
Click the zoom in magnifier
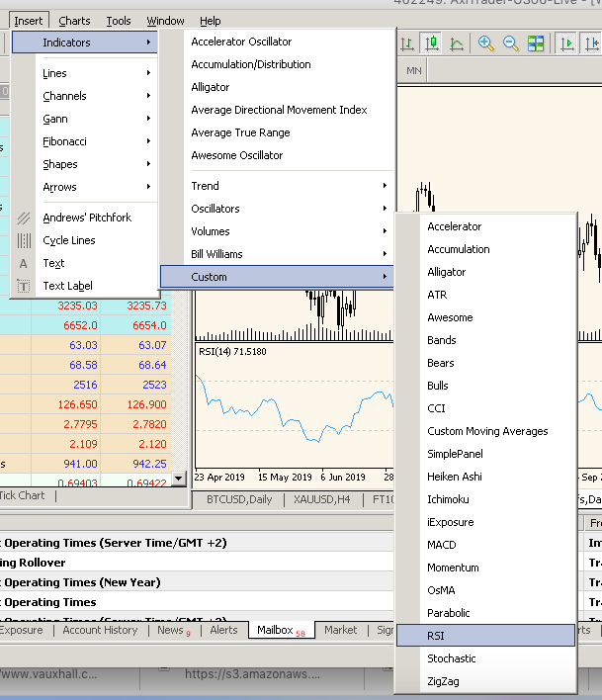(486, 44)
